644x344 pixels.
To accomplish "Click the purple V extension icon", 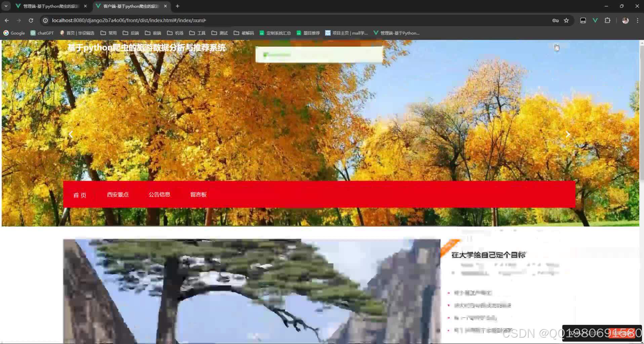I will (x=595, y=20).
